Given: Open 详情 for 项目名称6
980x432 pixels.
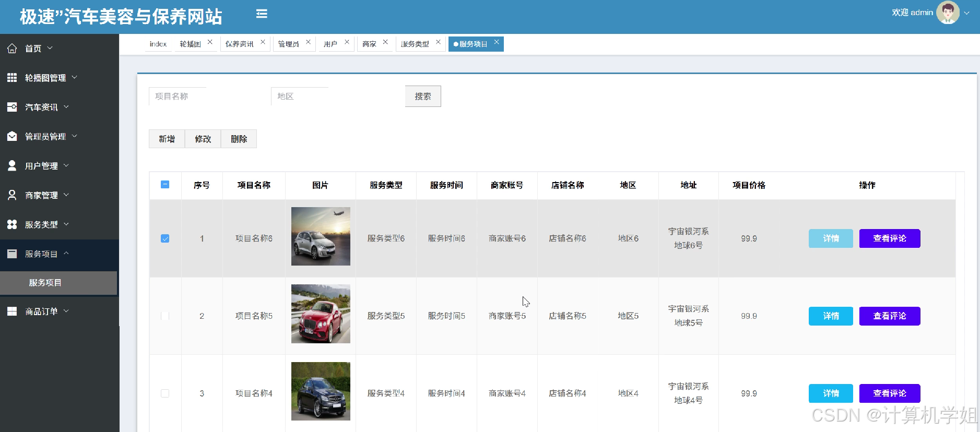Looking at the screenshot, I should (x=831, y=238).
